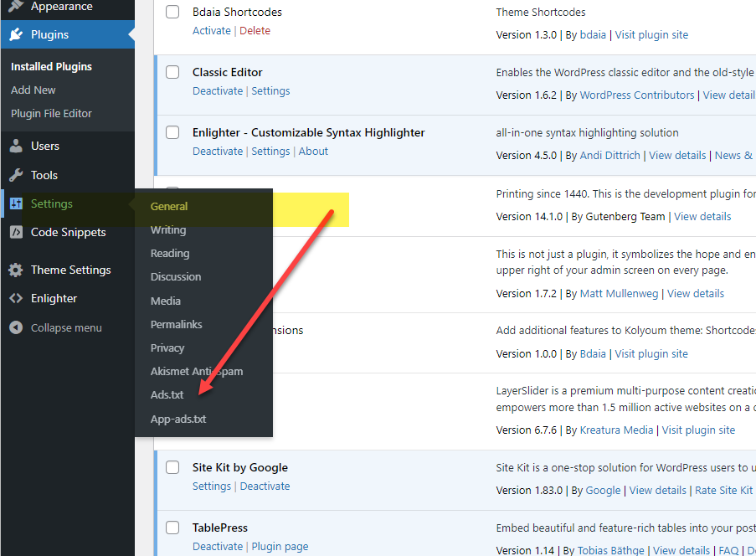Screen dimensions: 756x556
Task: Click the Collapse menu arrow icon
Action: (x=16, y=327)
